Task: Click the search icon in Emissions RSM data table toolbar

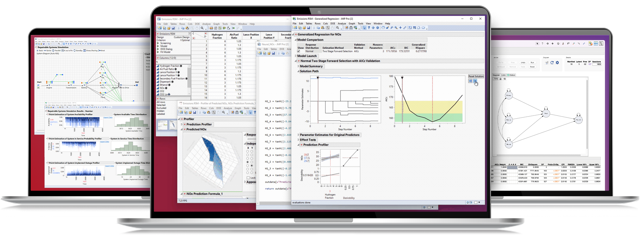Action: 202,28
